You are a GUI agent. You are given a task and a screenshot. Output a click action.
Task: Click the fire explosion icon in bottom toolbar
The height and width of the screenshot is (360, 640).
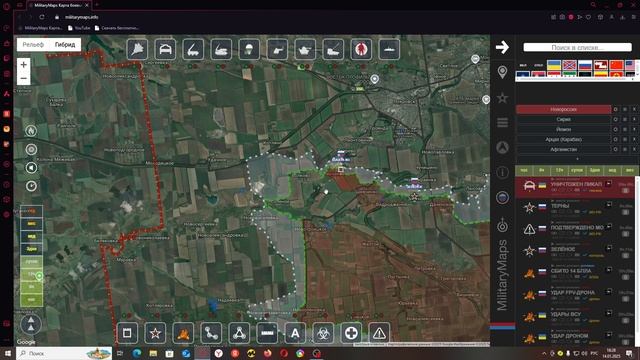183,333
